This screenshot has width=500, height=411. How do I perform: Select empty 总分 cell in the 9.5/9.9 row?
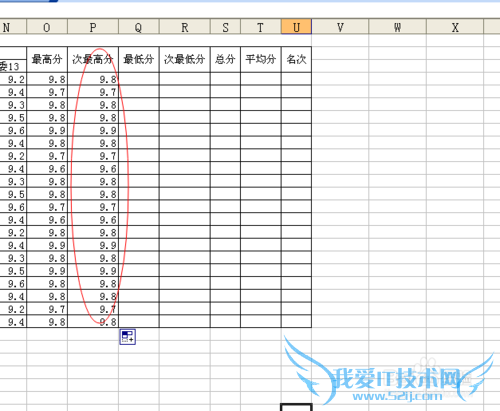click(x=225, y=270)
